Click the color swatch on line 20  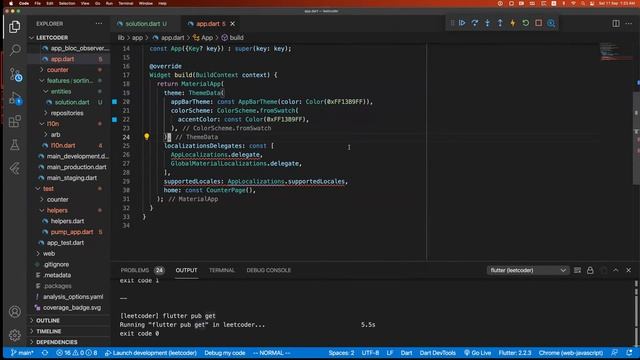tap(115, 102)
